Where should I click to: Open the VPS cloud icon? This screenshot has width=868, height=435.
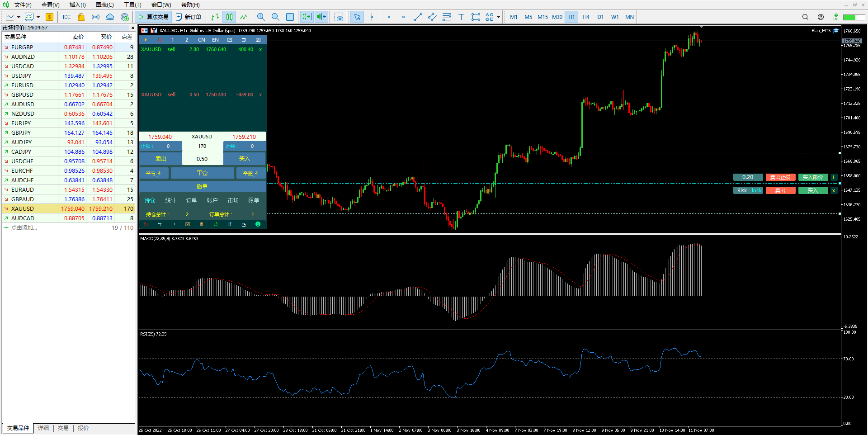pos(110,17)
